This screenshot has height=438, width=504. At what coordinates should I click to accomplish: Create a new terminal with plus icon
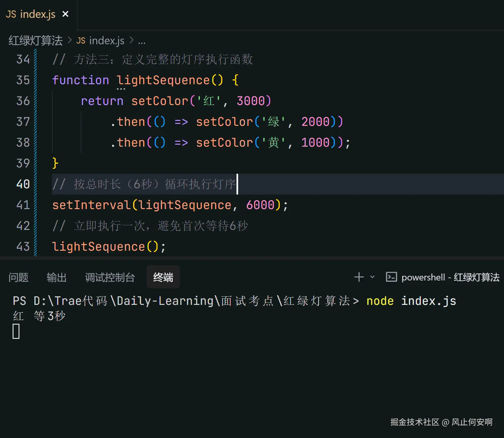(x=359, y=277)
